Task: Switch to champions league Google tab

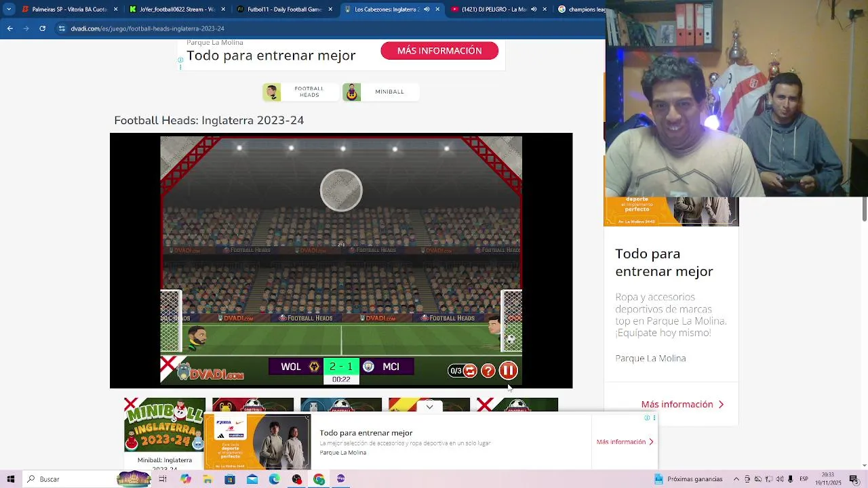Action: tap(580, 9)
